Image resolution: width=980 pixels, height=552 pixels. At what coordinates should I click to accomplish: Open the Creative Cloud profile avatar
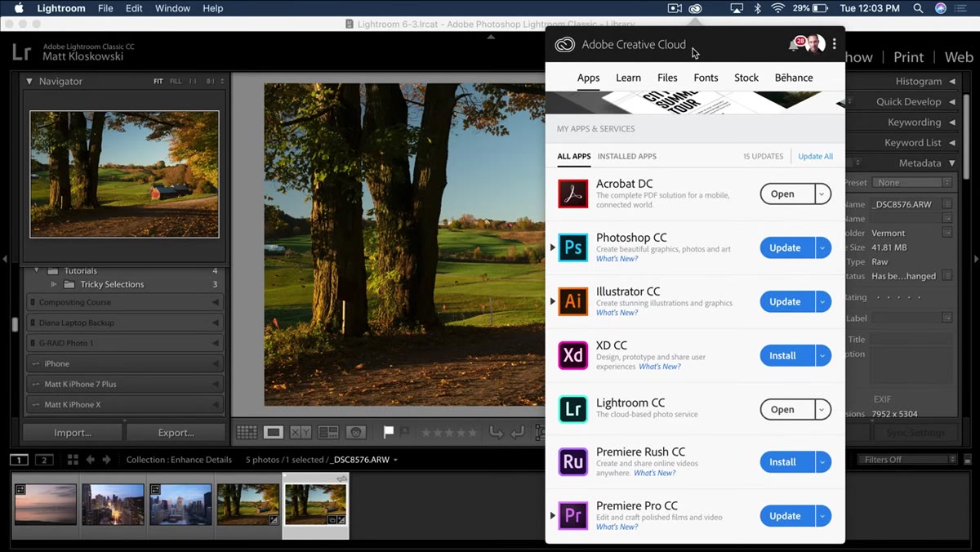815,44
